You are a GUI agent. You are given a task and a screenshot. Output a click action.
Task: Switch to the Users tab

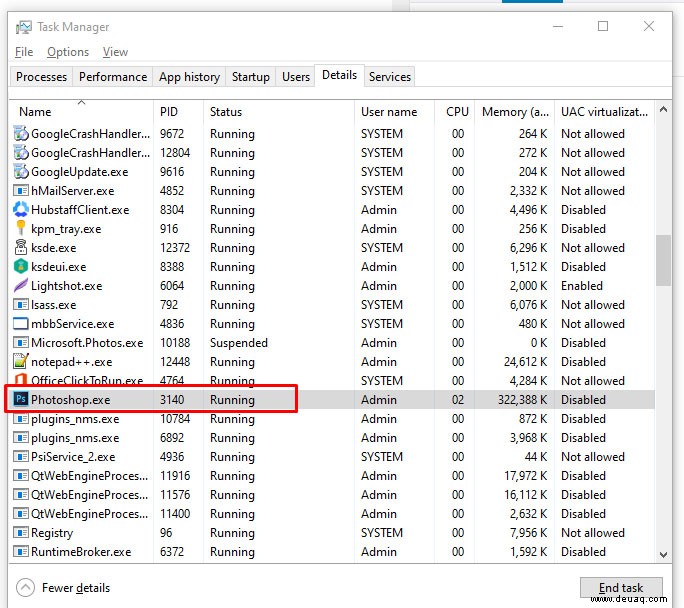click(x=296, y=77)
